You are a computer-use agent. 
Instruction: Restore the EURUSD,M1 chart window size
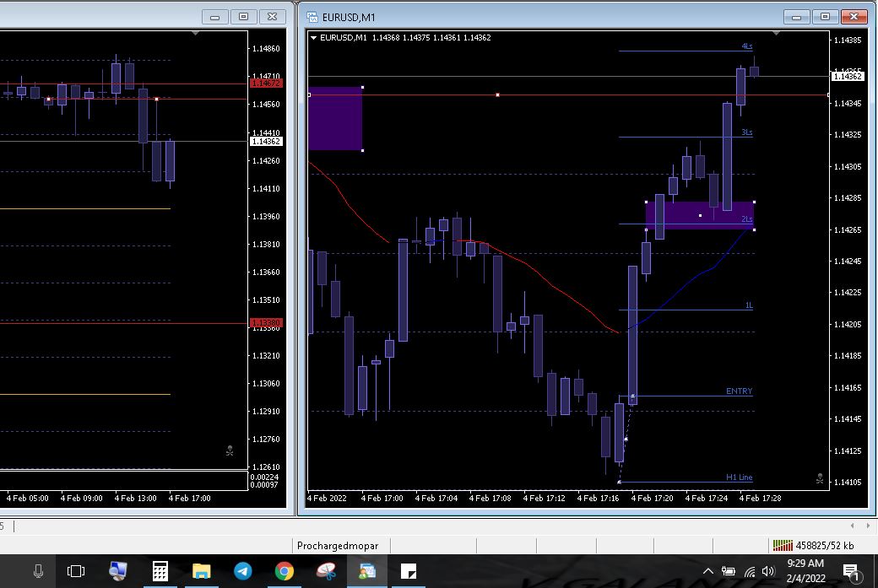[x=826, y=17]
